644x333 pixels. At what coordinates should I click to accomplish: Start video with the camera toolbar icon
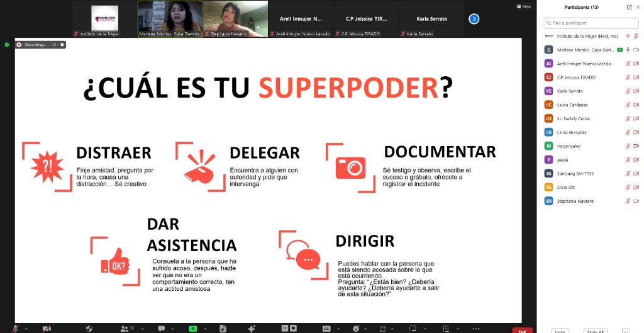pyautogui.click(x=47, y=329)
